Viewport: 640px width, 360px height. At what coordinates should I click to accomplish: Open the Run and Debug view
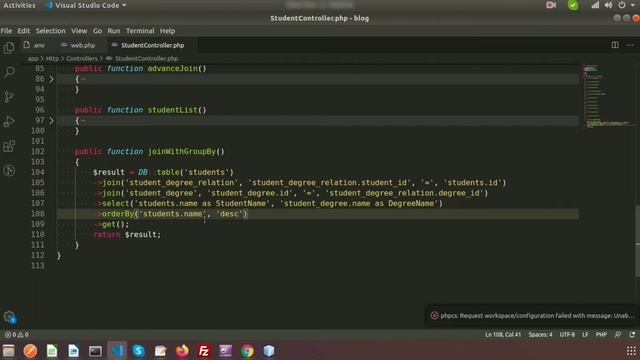[9, 121]
